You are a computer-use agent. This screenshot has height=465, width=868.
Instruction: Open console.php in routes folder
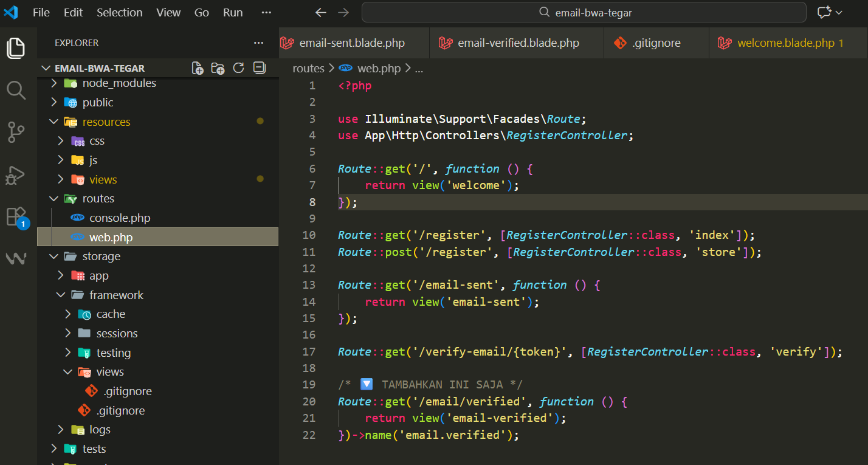119,218
